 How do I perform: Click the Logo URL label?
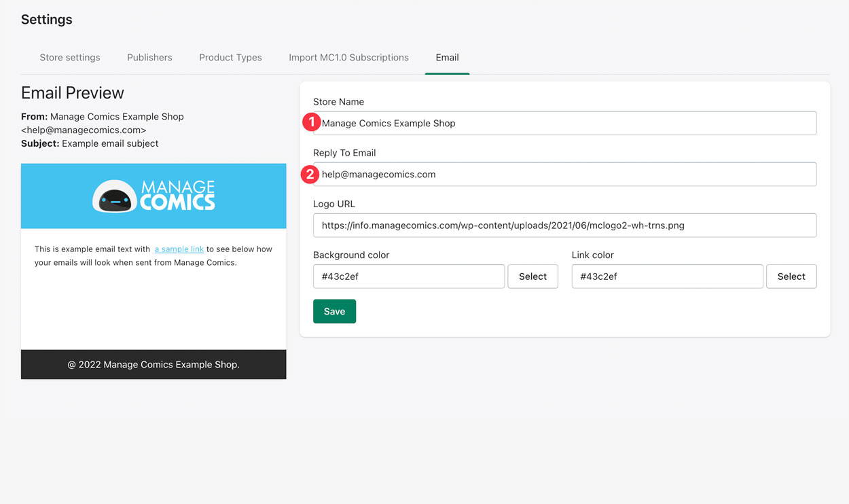[334, 204]
